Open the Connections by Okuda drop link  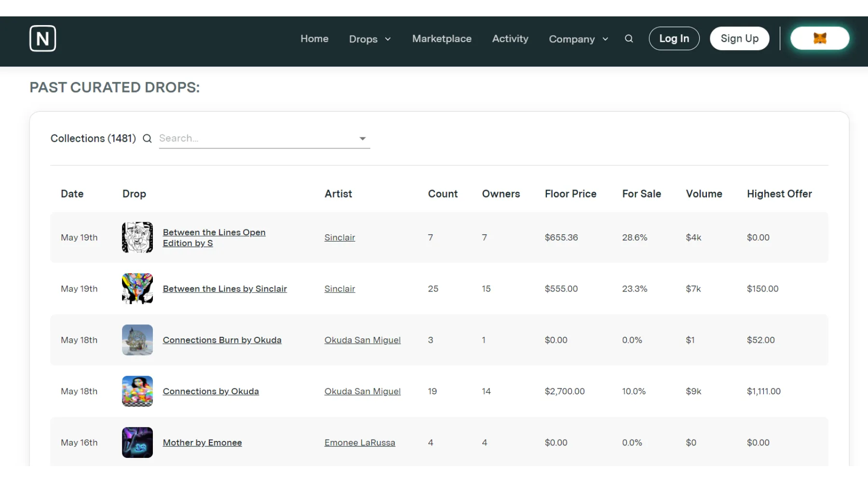tap(211, 391)
